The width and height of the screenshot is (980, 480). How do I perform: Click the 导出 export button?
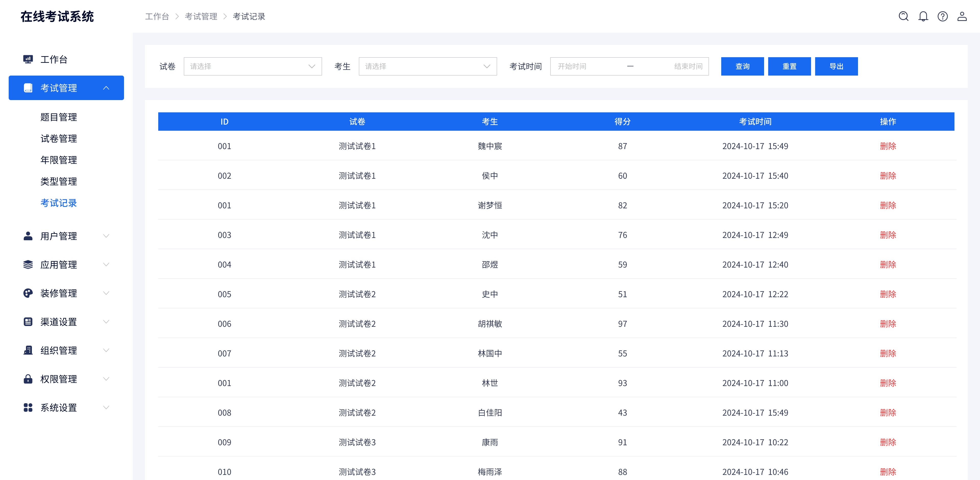pos(836,66)
